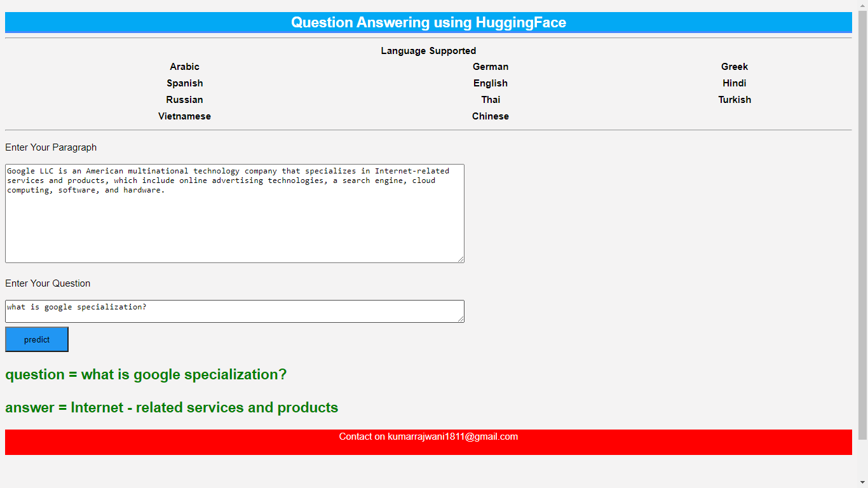
Task: Click the Vietnamese language label
Action: tap(184, 116)
